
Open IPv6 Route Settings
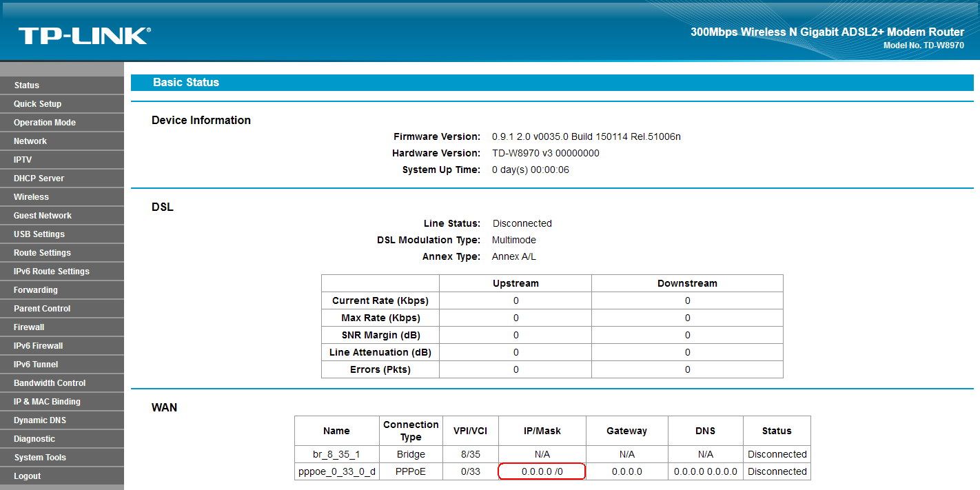point(62,272)
